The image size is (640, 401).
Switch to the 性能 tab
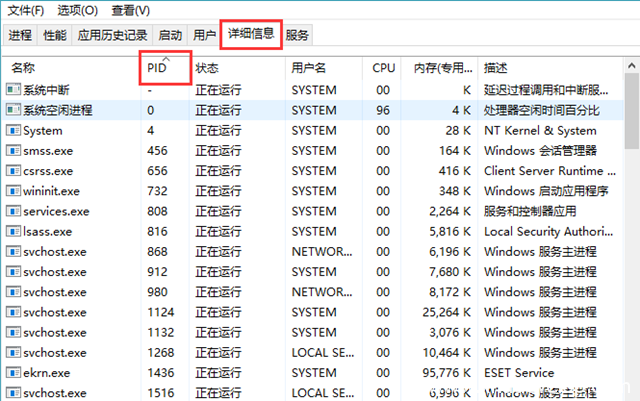tap(55, 35)
